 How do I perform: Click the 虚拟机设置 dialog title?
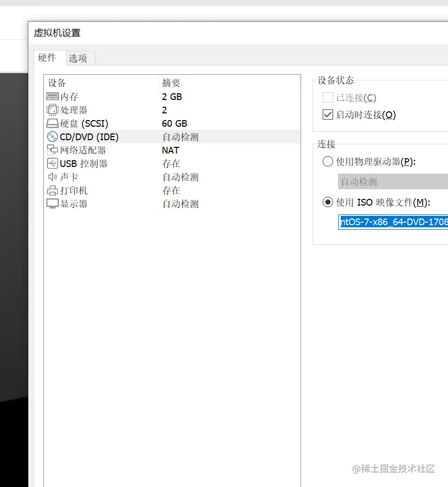pyautogui.click(x=57, y=32)
